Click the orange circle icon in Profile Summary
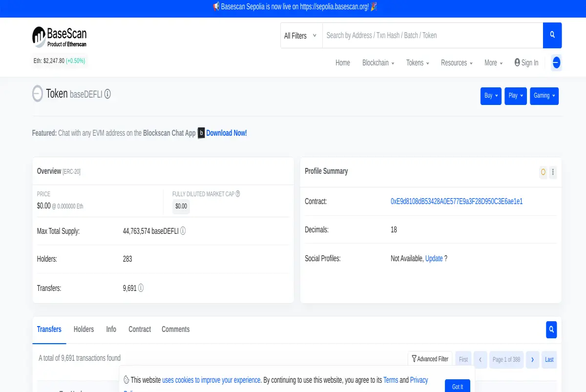 point(543,172)
